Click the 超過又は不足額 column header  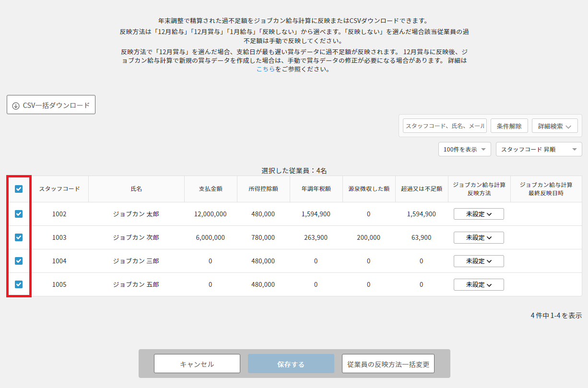pos(422,189)
